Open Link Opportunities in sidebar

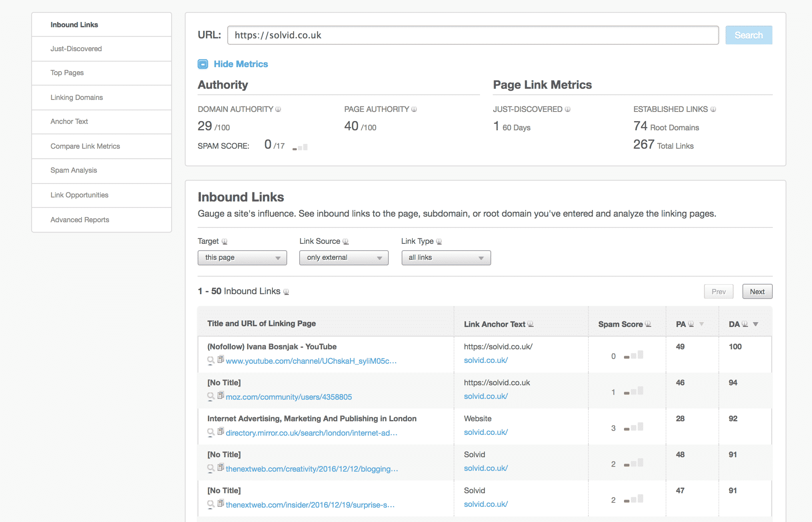[102, 195]
